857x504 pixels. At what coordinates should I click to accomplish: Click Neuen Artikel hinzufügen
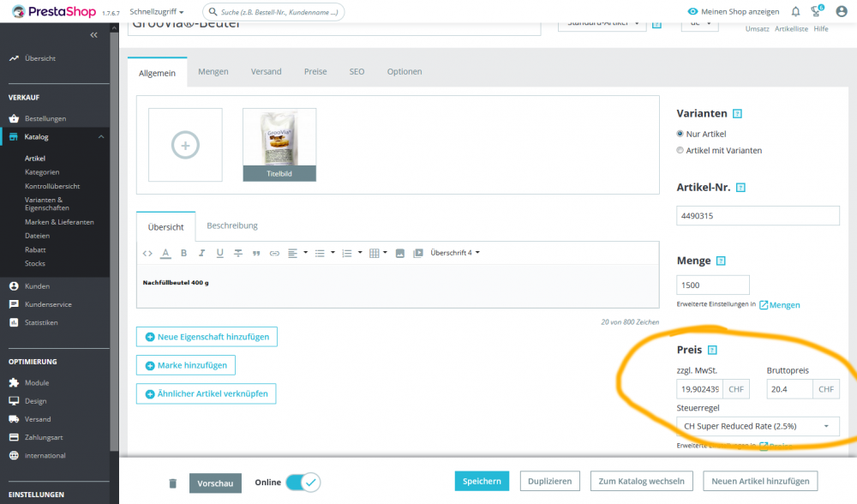pyautogui.click(x=760, y=481)
